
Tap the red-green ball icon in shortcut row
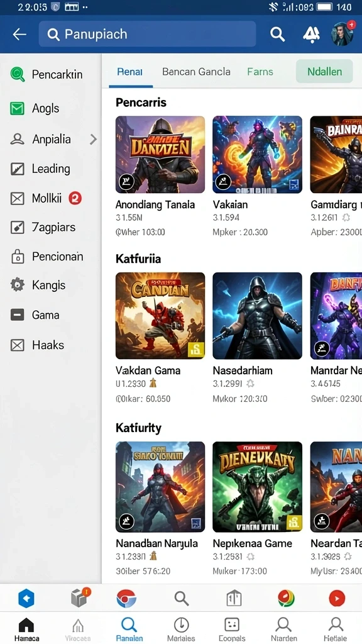pos(286,599)
